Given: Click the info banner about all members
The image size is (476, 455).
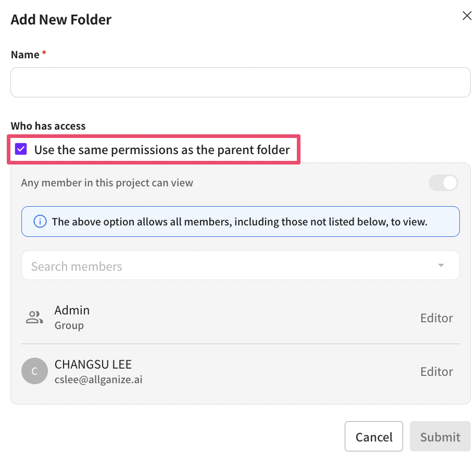Looking at the screenshot, I should (x=240, y=222).
